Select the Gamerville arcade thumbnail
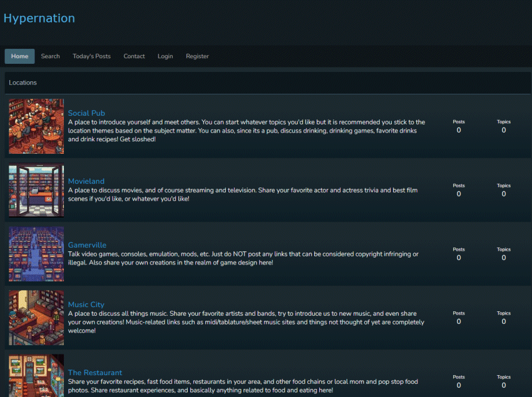 [36, 254]
